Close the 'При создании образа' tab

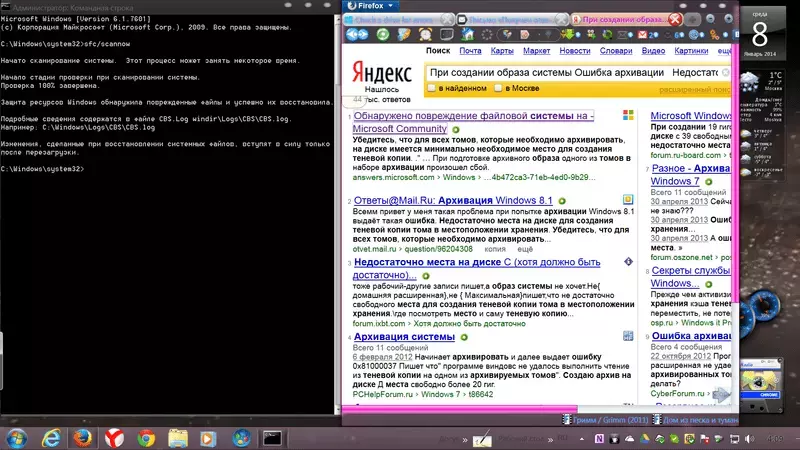click(675, 19)
